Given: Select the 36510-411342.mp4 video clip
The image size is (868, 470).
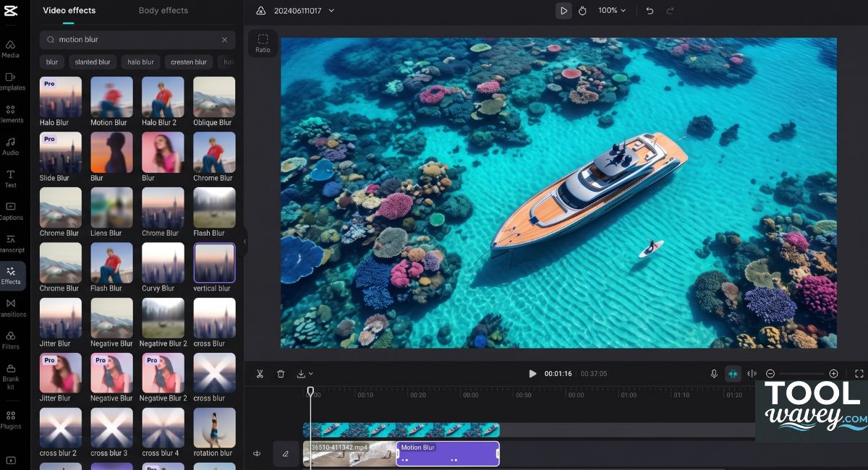Looking at the screenshot, I should (350, 453).
